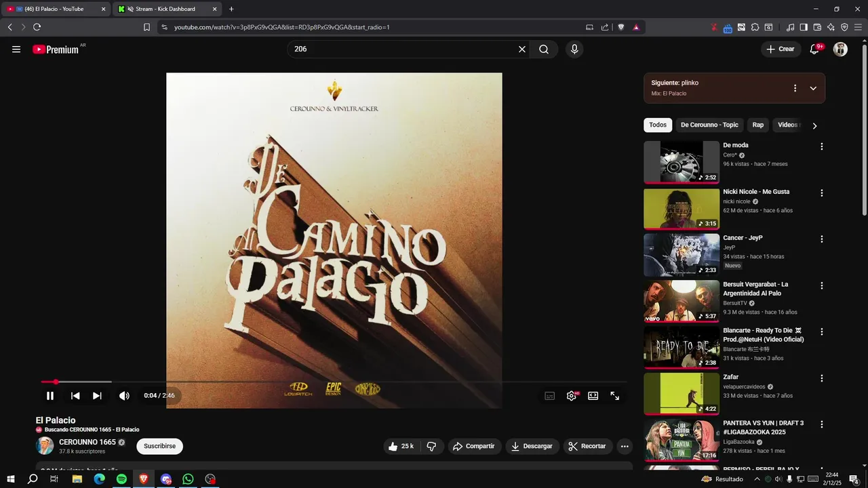The image size is (868, 488).
Task: Open Brave Shields lion icon
Action: 621,27
